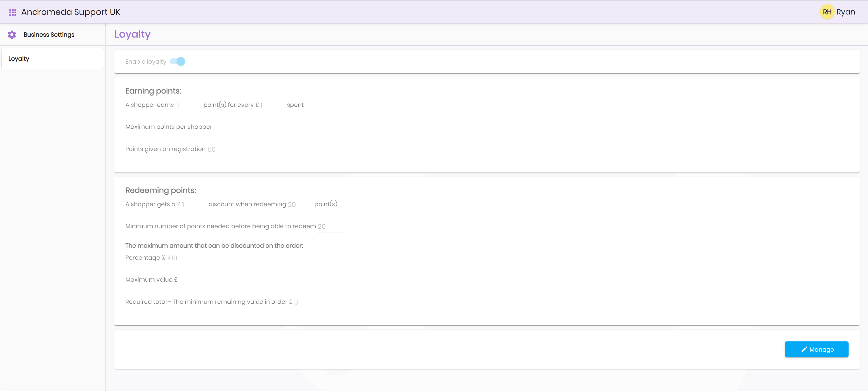868x391 pixels.
Task: Click the Andromeda Support UK title
Action: click(71, 12)
